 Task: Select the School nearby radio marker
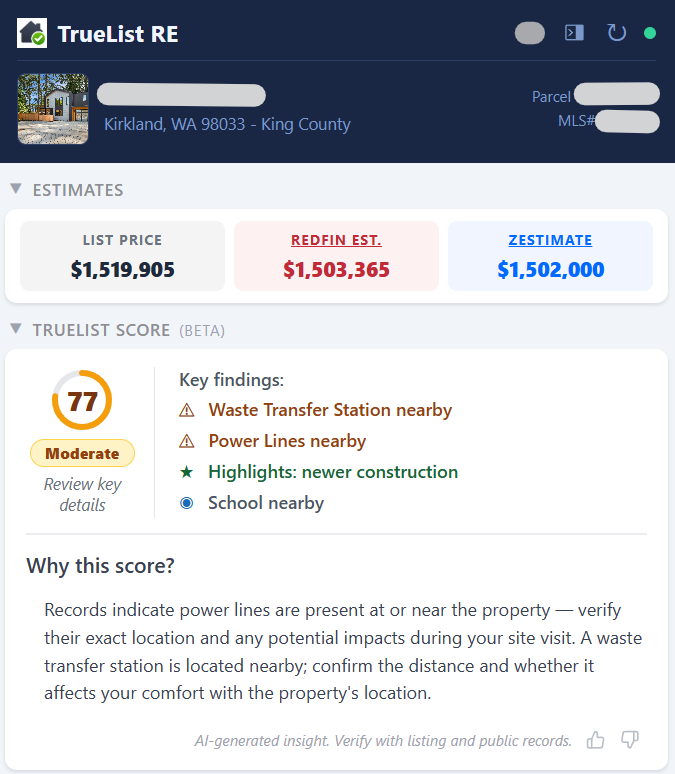[187, 503]
